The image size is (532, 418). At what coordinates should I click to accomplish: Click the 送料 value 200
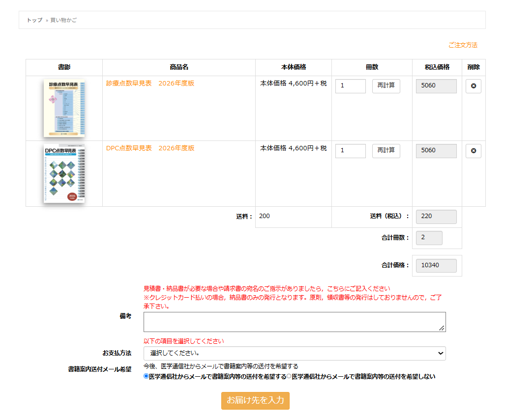click(265, 216)
